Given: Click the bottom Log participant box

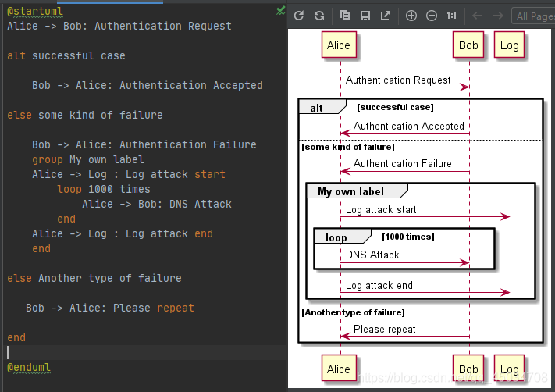Looking at the screenshot, I should click(x=510, y=369).
